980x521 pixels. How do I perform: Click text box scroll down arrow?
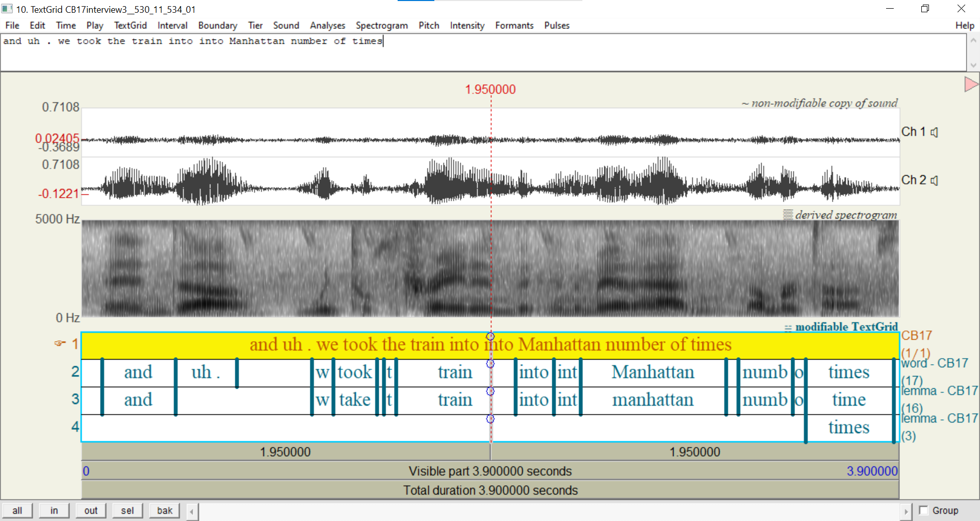973,65
